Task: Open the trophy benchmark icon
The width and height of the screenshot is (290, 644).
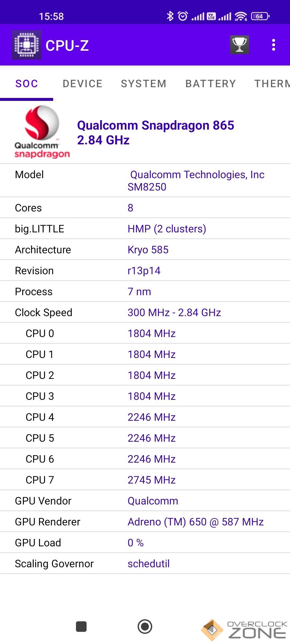Action: click(x=240, y=45)
